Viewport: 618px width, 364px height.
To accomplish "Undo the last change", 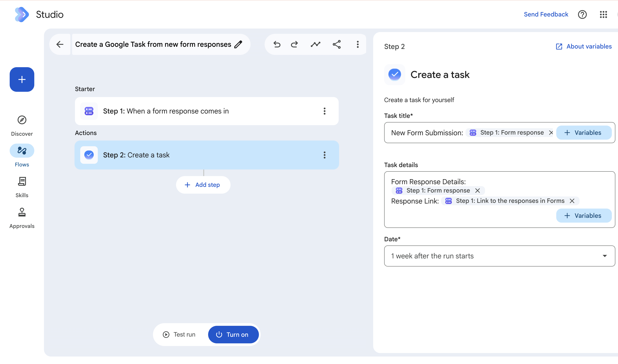I will click(277, 44).
